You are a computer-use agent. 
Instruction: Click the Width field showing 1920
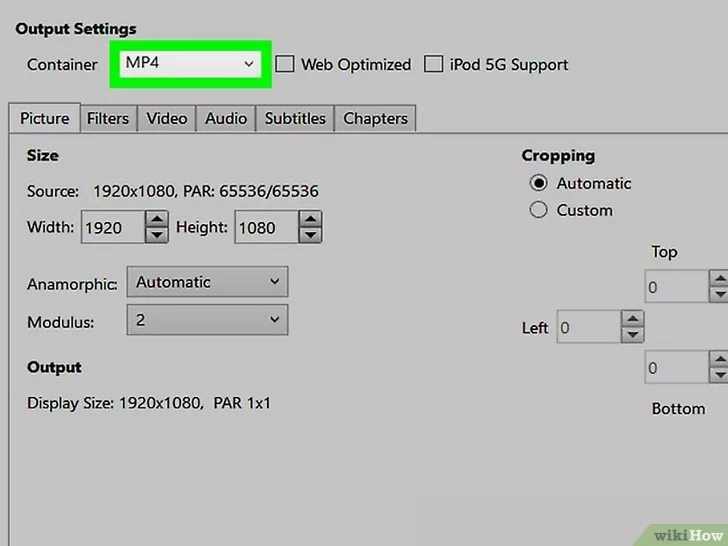click(x=113, y=227)
